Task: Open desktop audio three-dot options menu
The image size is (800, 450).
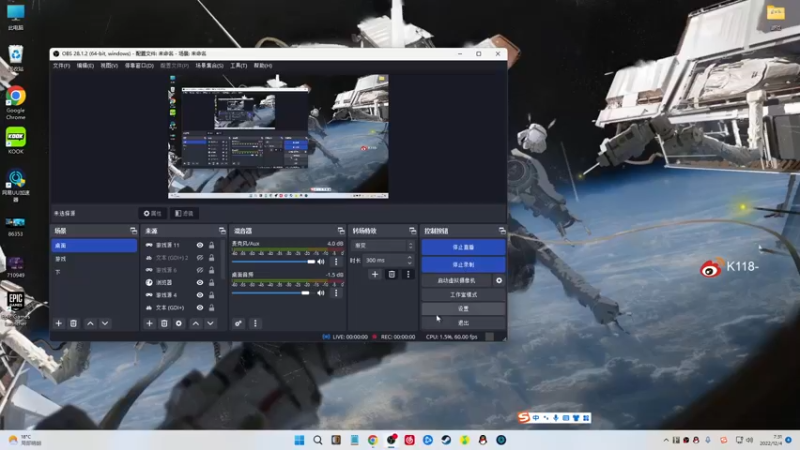Action: [336, 293]
